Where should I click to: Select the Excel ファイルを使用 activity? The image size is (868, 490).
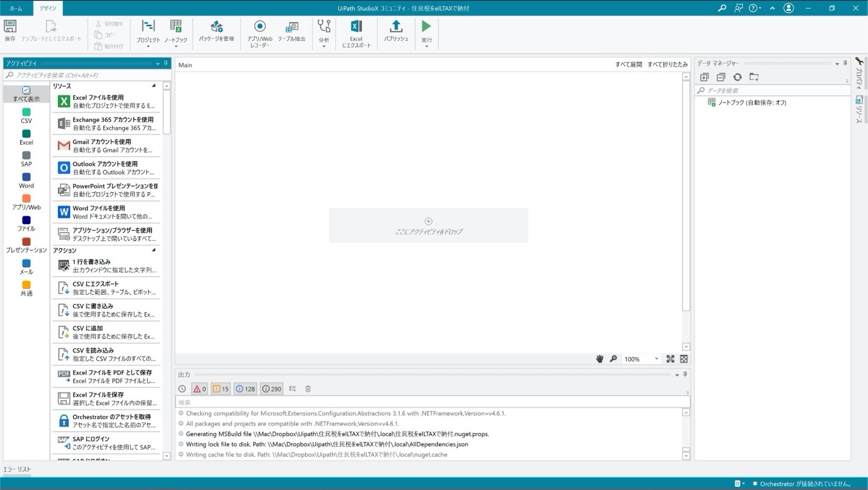point(106,101)
